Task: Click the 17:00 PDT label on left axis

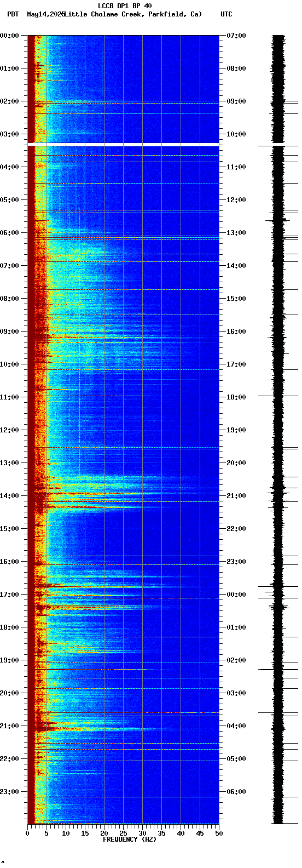Action: tap(9, 595)
